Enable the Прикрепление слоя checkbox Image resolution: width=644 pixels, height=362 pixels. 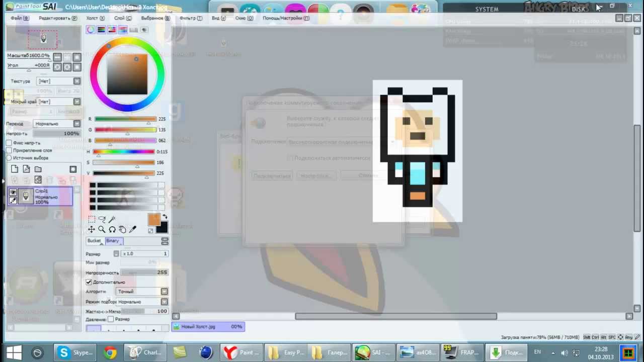pyautogui.click(x=9, y=150)
